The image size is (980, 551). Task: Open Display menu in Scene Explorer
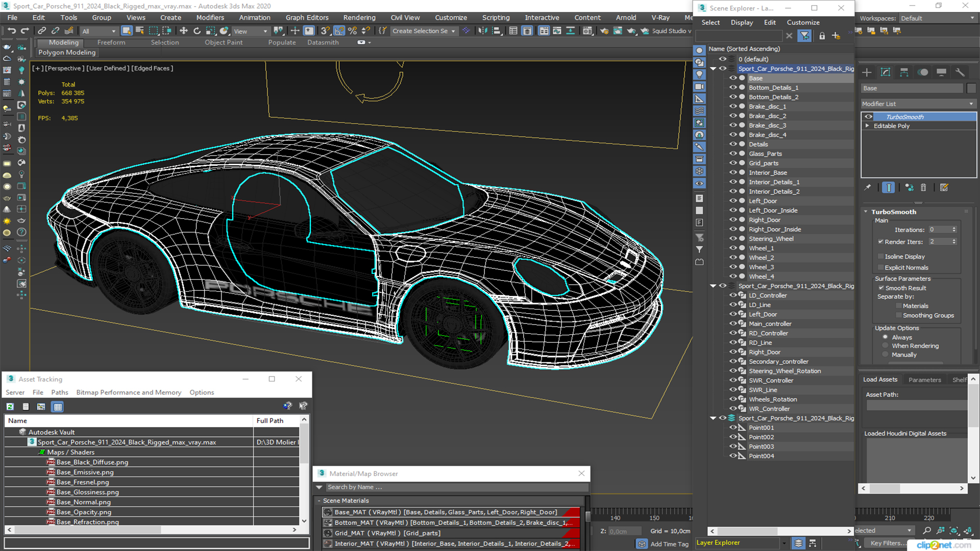[x=742, y=22]
